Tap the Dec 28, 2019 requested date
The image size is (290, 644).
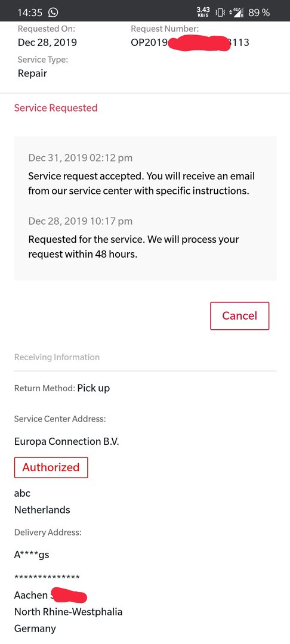tap(47, 42)
